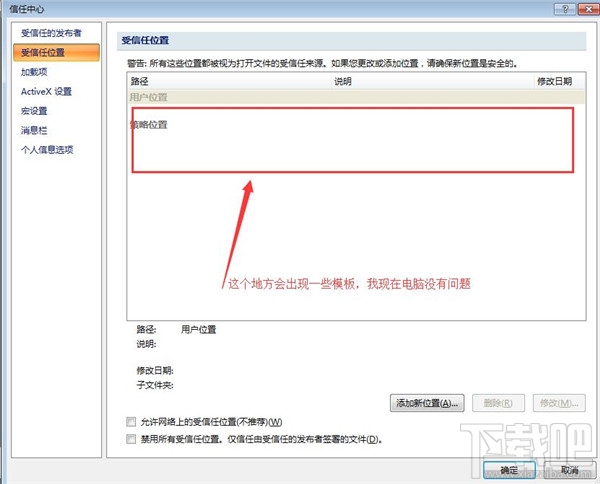
Task: Tick 禁用所有受信任位置 checkbox
Action: tap(131, 439)
